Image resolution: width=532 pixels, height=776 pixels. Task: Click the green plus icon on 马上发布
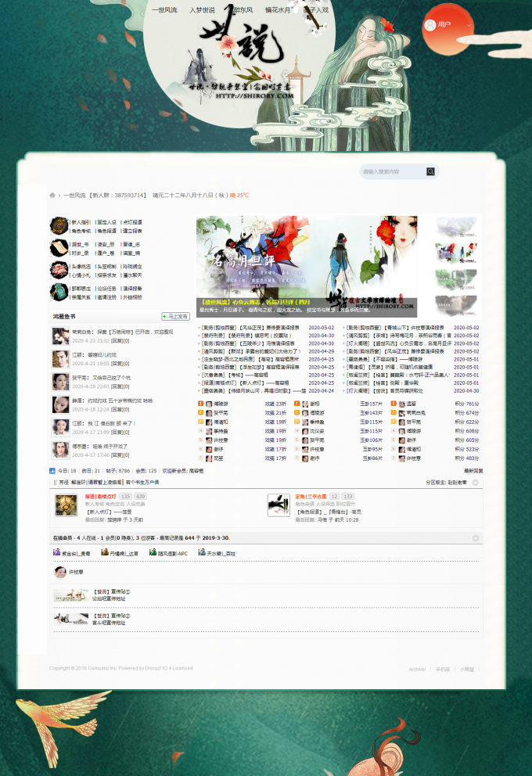coord(165,316)
